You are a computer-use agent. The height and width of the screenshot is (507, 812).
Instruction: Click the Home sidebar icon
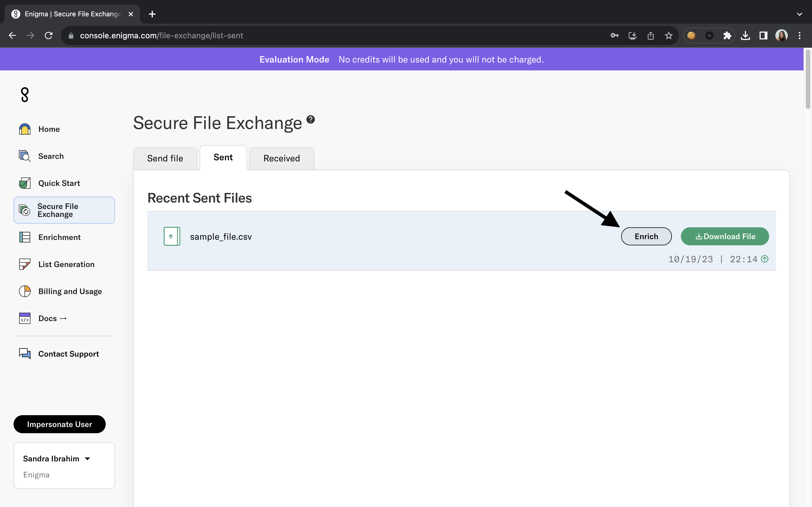(x=25, y=129)
